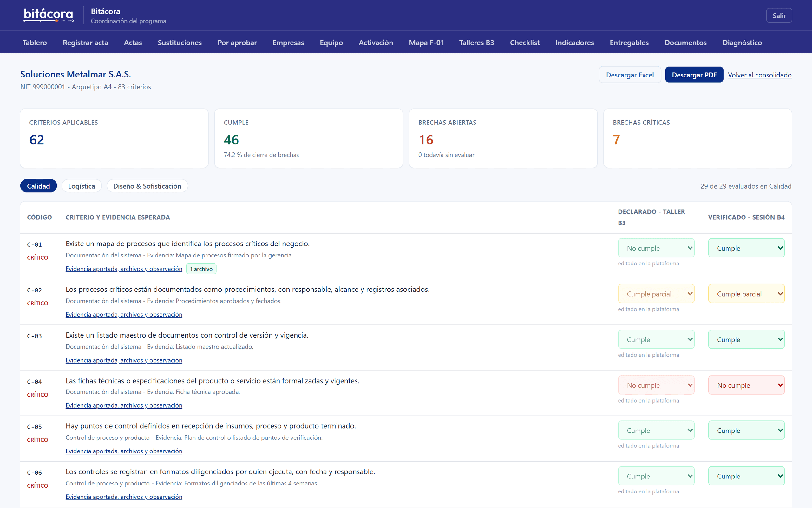
Task: Open Entregables
Action: click(629, 43)
